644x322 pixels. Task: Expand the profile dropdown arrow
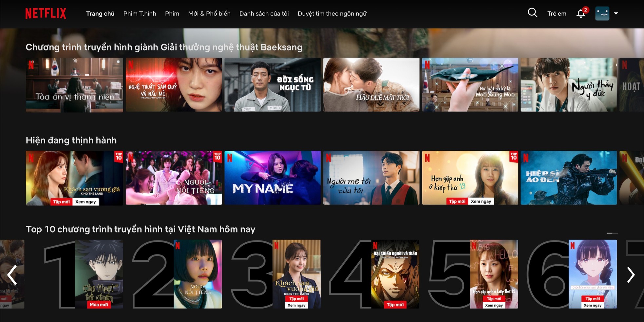[x=616, y=13]
